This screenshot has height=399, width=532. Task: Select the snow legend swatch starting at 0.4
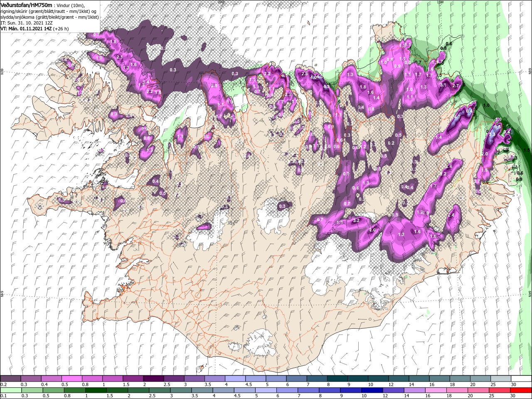[x=51, y=379]
